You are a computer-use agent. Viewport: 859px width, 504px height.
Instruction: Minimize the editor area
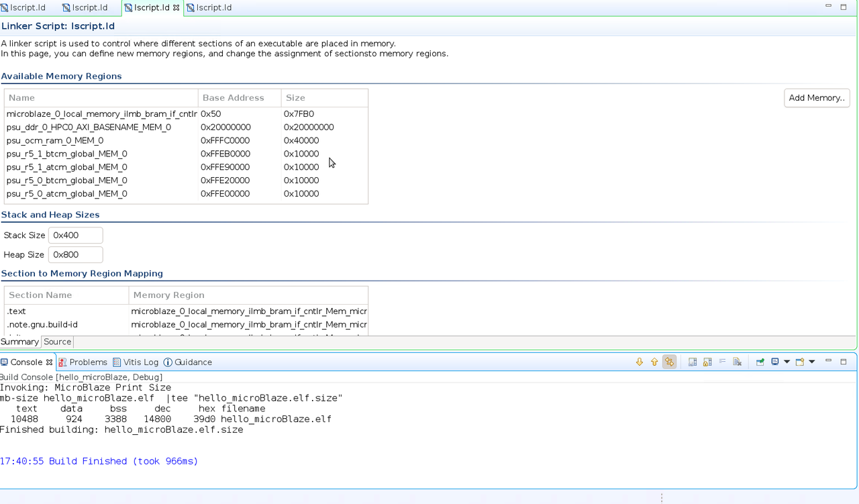tap(828, 7)
